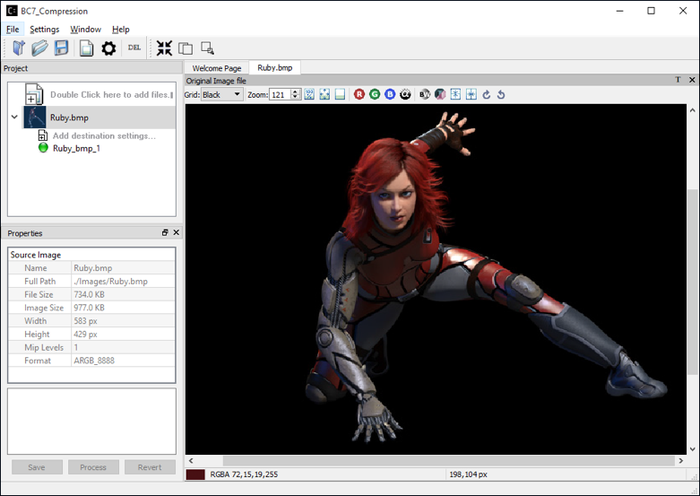The height and width of the screenshot is (496, 700).
Task: Switch to the Welcome Page tab
Action: (x=216, y=68)
